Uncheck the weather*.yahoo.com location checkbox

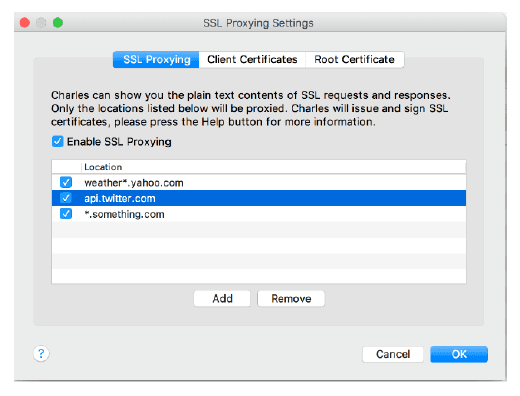(x=66, y=182)
